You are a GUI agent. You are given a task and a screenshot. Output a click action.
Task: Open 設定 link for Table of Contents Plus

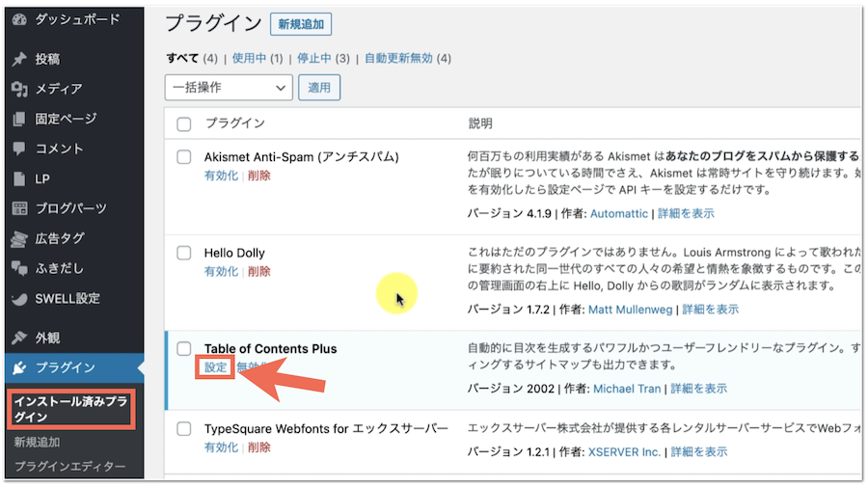click(x=215, y=367)
